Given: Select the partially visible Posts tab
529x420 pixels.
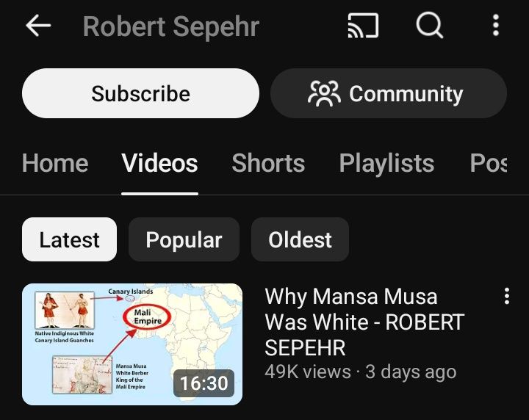Looking at the screenshot, I should point(488,163).
